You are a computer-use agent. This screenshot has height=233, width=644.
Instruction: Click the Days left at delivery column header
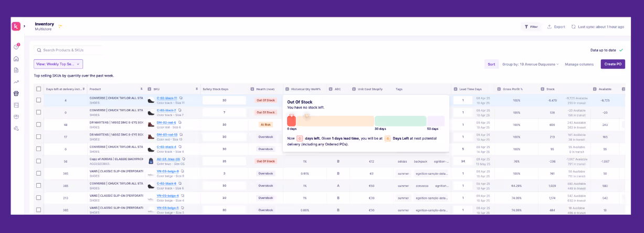click(x=65, y=89)
